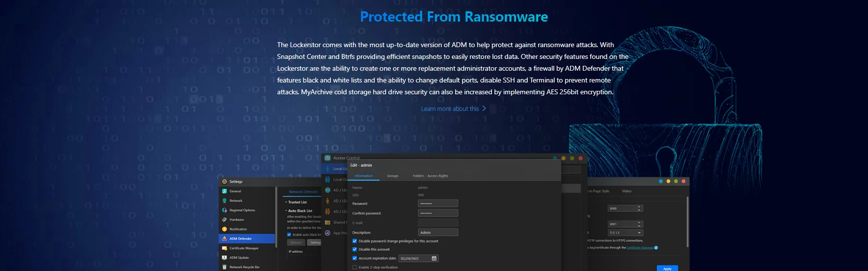Select the Hardware icon in Settings sidebar
Image resolution: width=868 pixels, height=271 pixels.
pyautogui.click(x=224, y=219)
